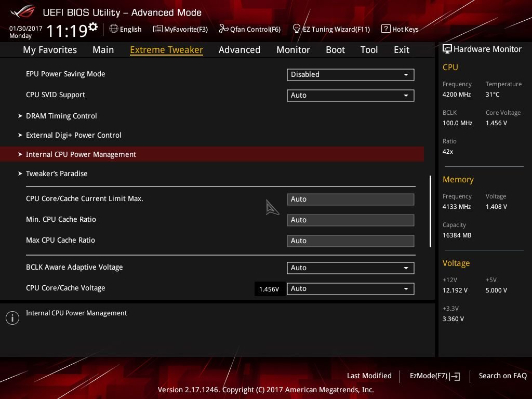Click the Hardware Monitor title
This screenshot has width=532, height=399.
(x=487, y=49)
